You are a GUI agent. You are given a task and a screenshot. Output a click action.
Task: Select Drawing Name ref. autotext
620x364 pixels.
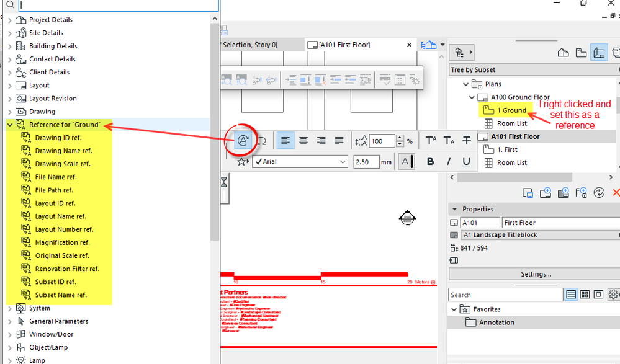[64, 151]
